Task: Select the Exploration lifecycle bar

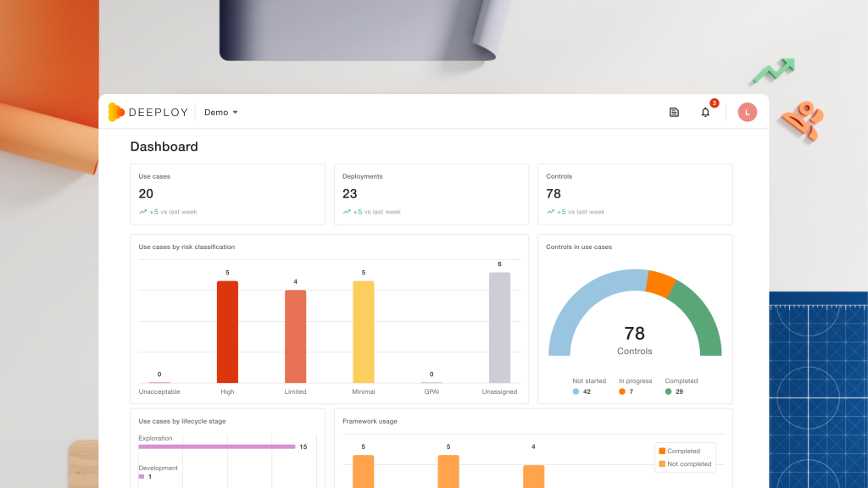Action: point(216,446)
